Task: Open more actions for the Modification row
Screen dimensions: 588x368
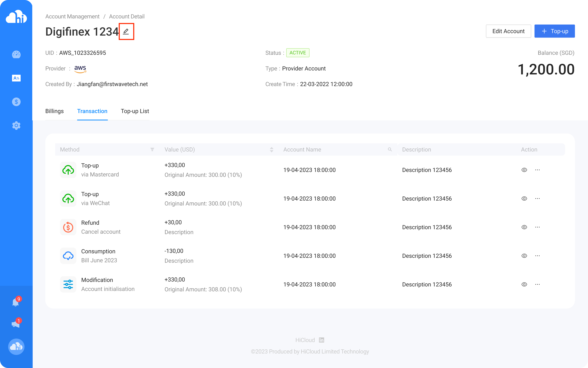Action: pos(537,284)
